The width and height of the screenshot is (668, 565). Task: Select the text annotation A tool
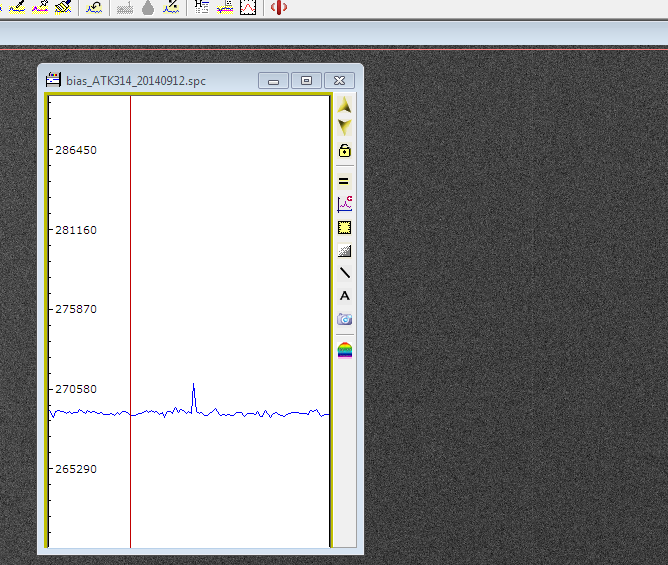coord(345,296)
